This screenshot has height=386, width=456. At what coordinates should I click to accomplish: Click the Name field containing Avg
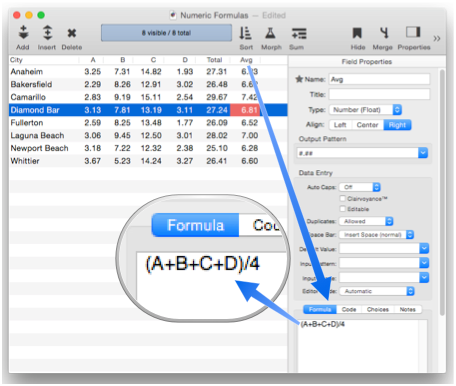[x=379, y=79]
